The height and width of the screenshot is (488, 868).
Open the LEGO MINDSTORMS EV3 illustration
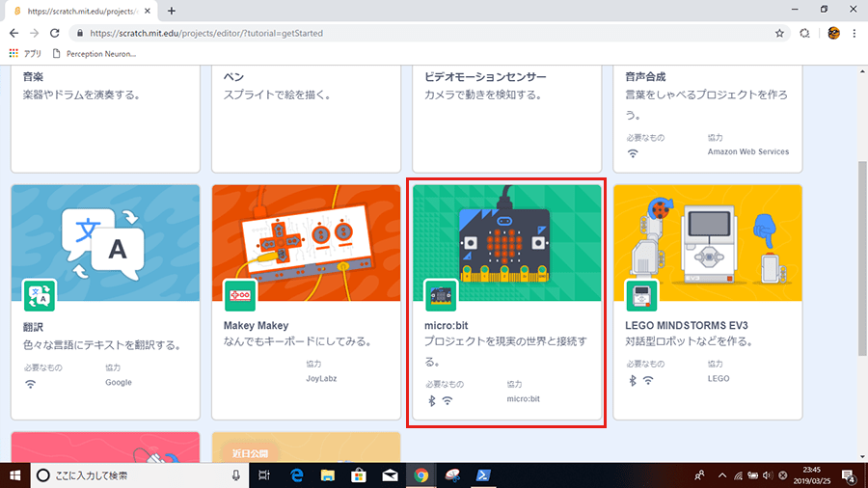coord(708,243)
